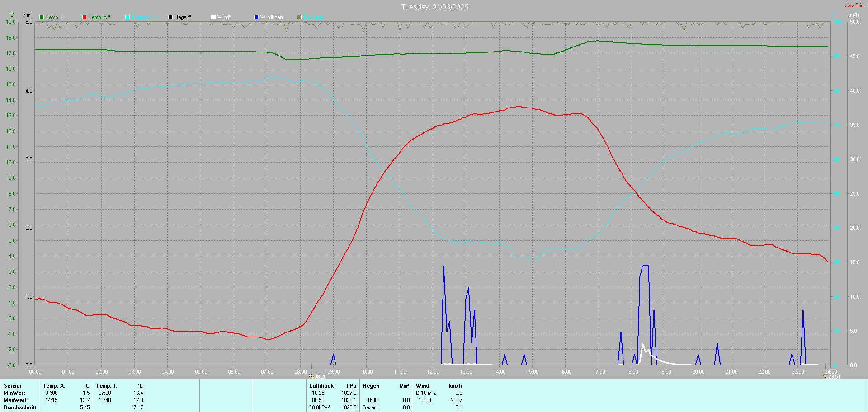Click the olive Empfang legend swatch
The height and width of the screenshot is (412, 868).
coord(299,17)
